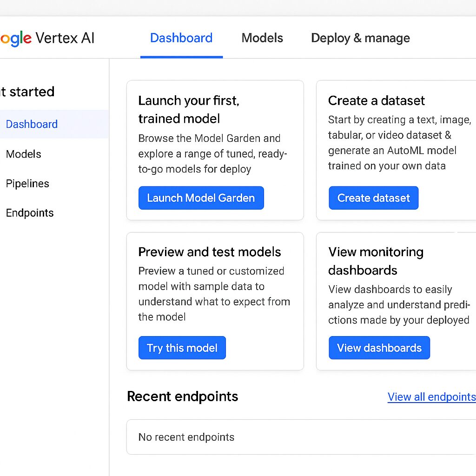Click the 'View monitoring dashboards' heading

tap(376, 261)
